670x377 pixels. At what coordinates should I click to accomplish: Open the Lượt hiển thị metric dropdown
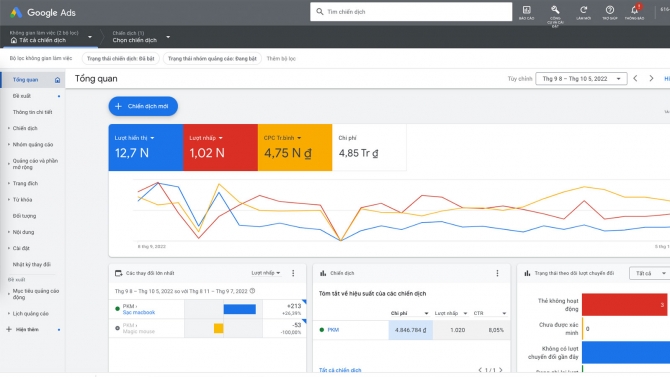coord(152,138)
